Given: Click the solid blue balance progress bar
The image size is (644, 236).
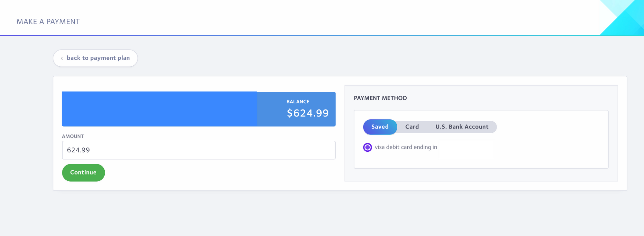Looking at the screenshot, I should (x=159, y=109).
